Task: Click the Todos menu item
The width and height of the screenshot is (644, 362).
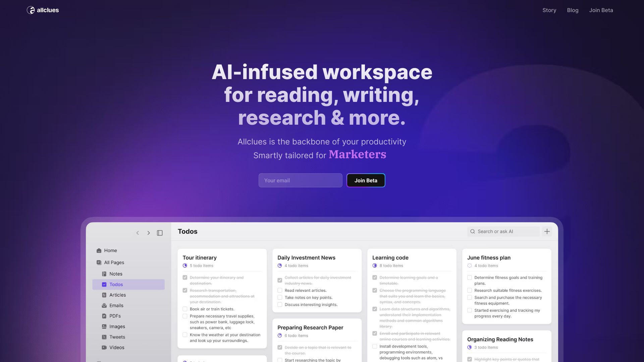Action: 116,284
